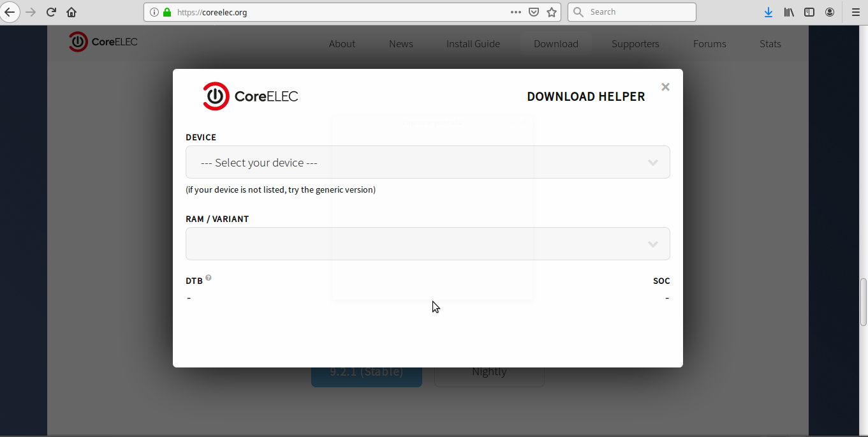Image resolution: width=868 pixels, height=437 pixels.
Task: Reload the page with the refresh icon
Action: [52, 12]
